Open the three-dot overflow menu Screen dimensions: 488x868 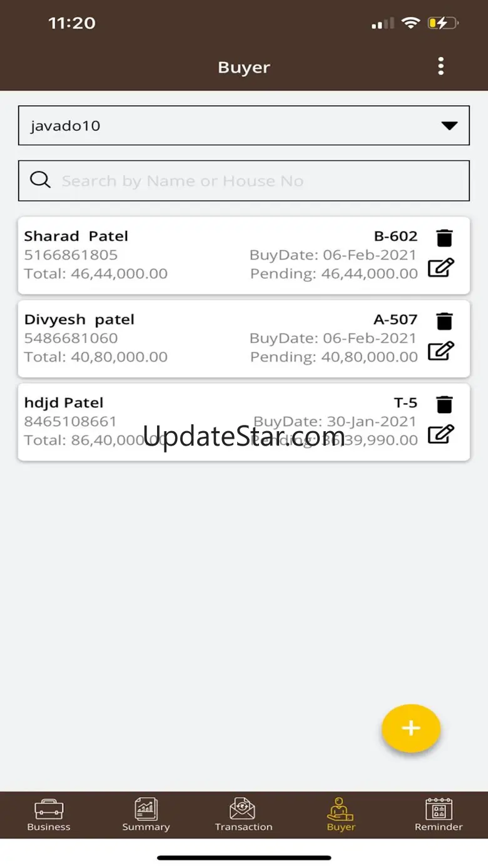[x=441, y=66]
